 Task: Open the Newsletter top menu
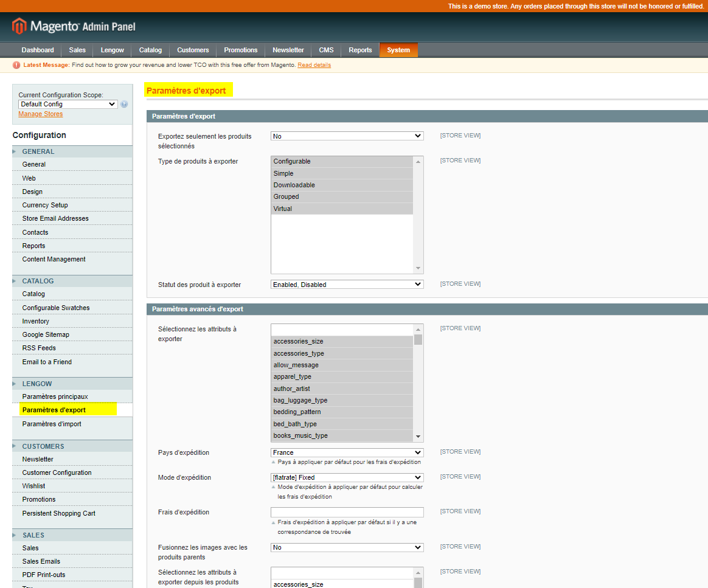288,50
